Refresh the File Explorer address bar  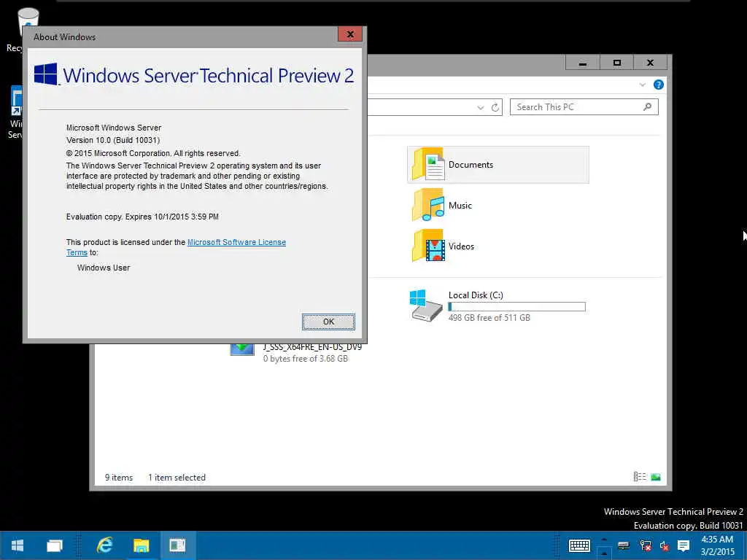495,107
